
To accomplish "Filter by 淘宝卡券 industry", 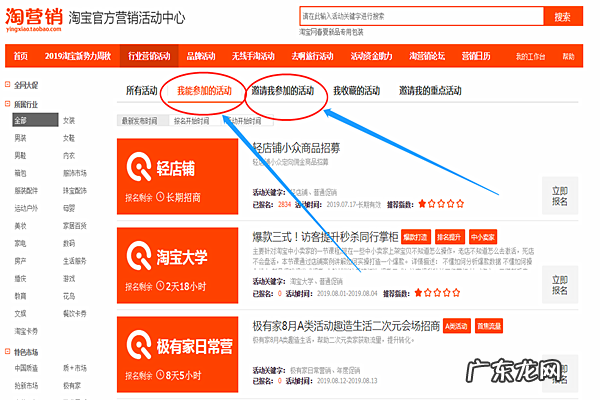I will tap(26, 331).
